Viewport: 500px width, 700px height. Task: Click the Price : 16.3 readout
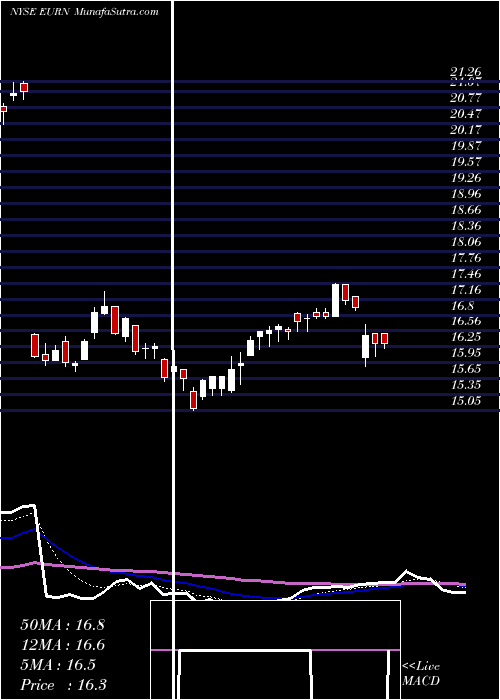pyautogui.click(x=63, y=685)
